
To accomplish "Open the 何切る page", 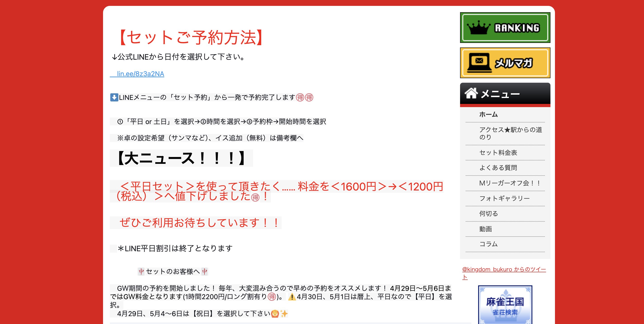I will click(x=489, y=213).
